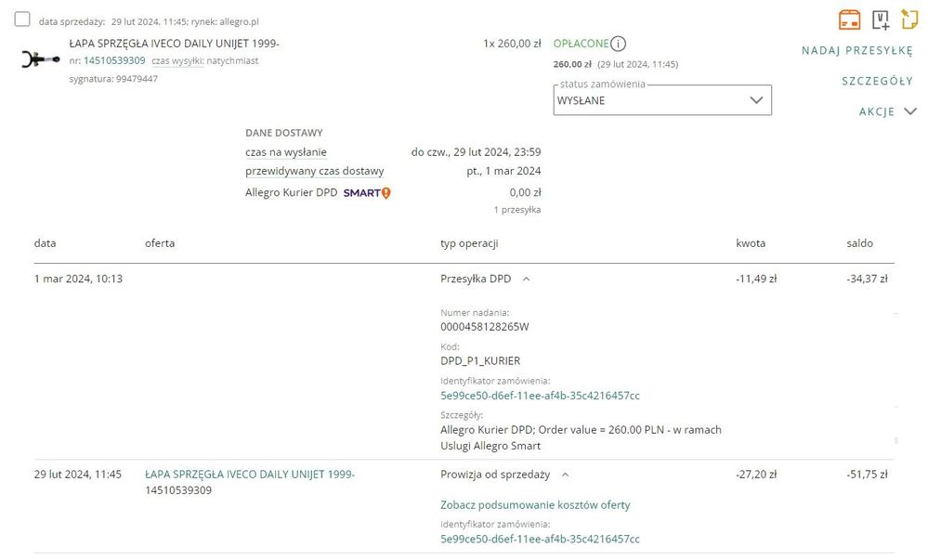Collapse the Prowizja od sprzedaży row

pos(565,475)
